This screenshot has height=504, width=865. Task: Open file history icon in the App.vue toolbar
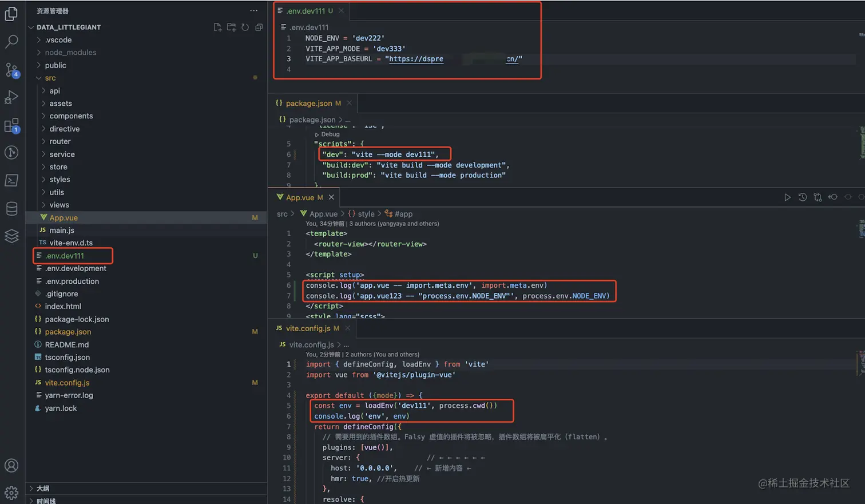(803, 197)
